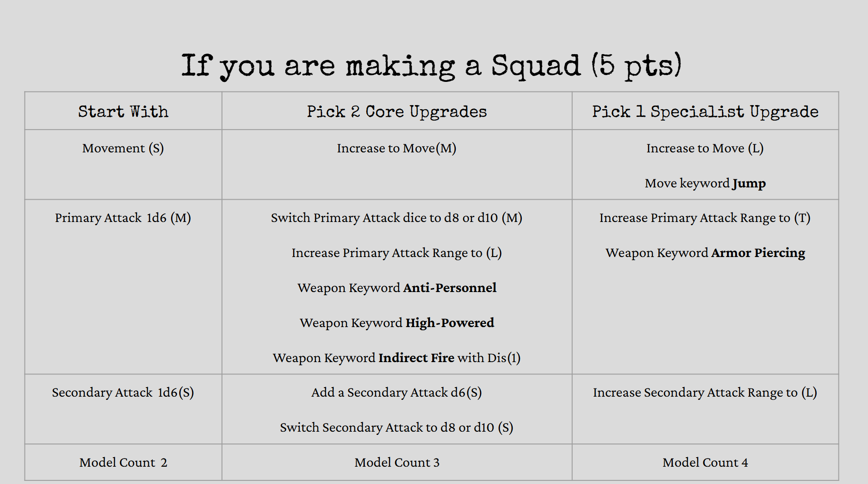The width and height of the screenshot is (868, 484).
Task: Click 'Add a Secondary Attack d6(S)' text
Action: 397,393
